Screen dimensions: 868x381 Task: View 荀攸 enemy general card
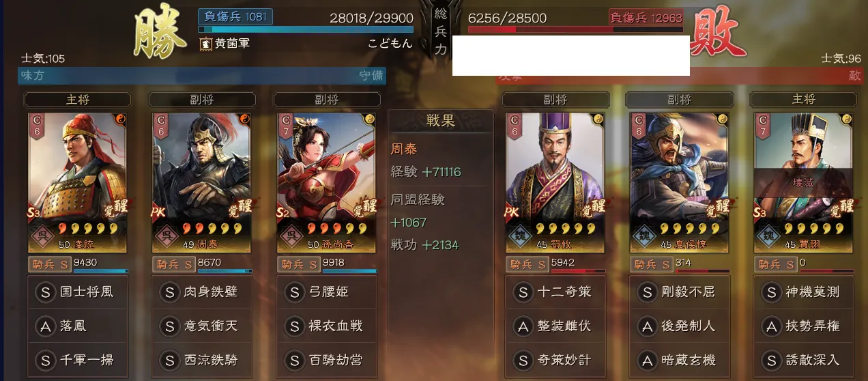point(555,182)
